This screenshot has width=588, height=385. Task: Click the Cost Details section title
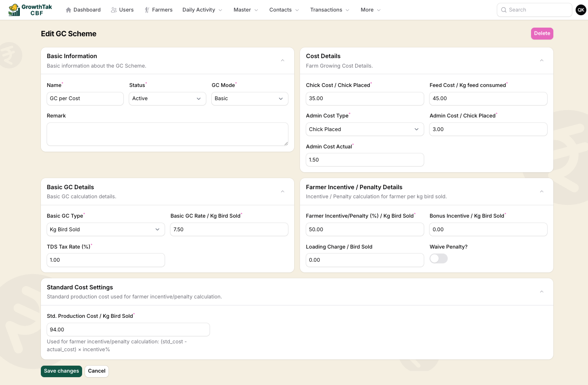(x=323, y=56)
